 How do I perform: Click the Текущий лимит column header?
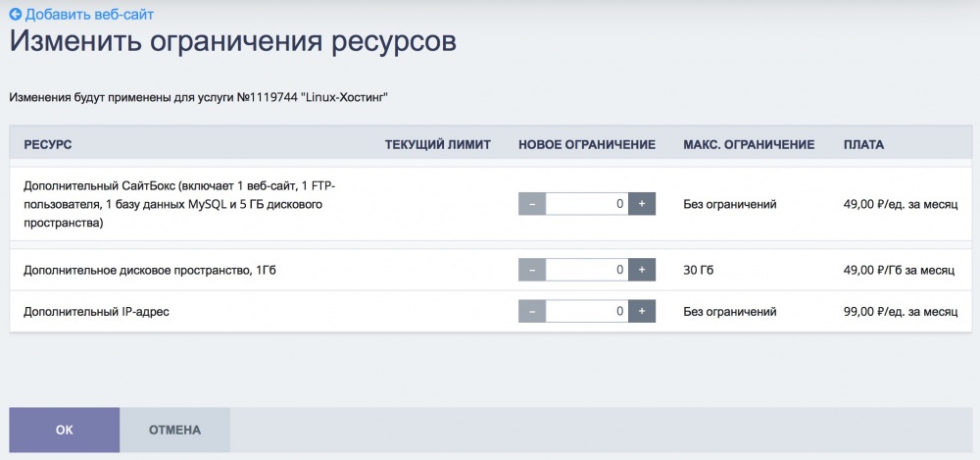[x=437, y=145]
